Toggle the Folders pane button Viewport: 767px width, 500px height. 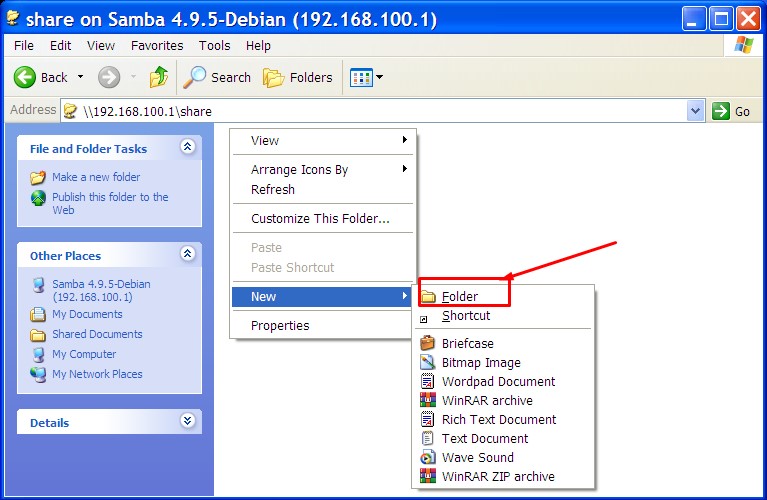pyautogui.click(x=298, y=77)
